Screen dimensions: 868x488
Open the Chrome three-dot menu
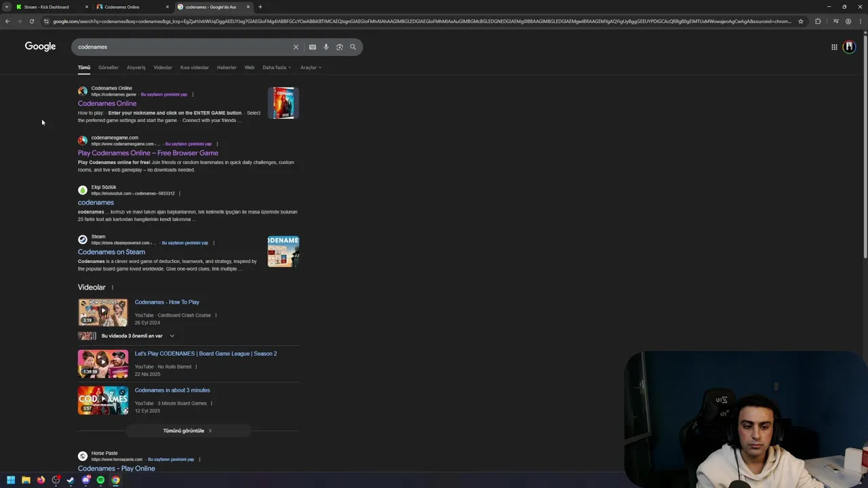(x=860, y=21)
